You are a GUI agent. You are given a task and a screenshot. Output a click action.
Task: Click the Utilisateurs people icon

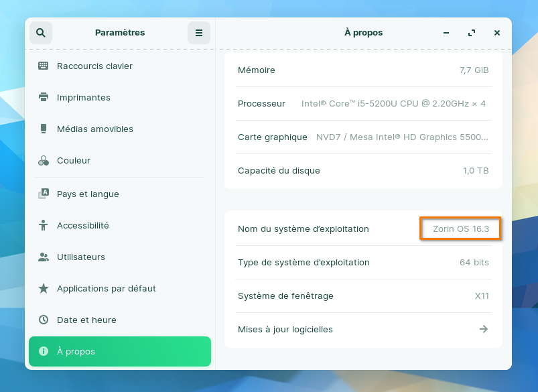coord(44,257)
